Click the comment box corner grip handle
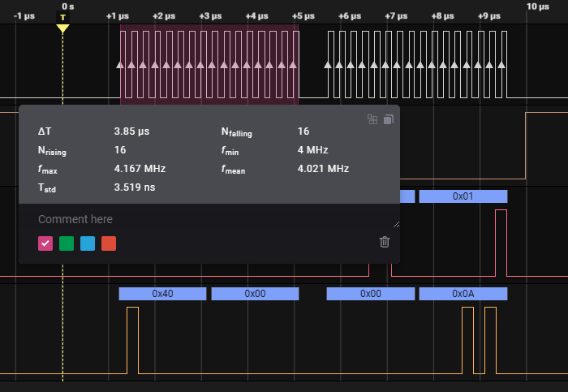568x392 pixels. [396, 225]
